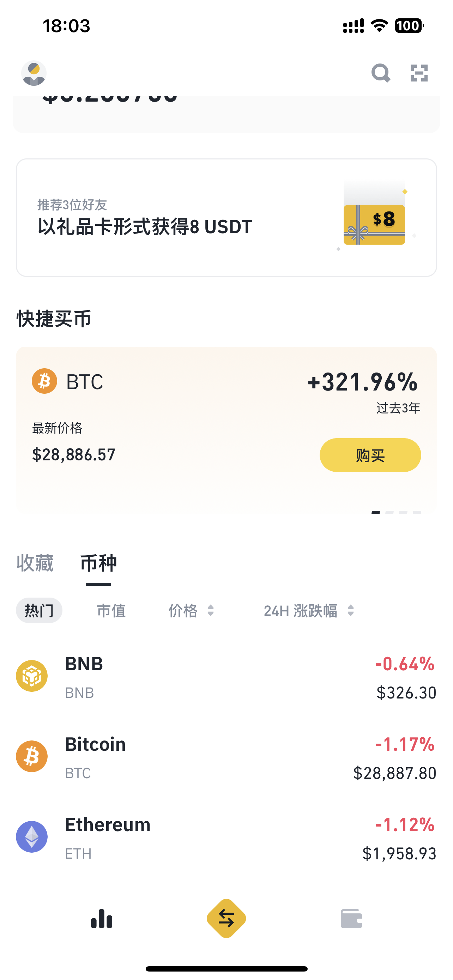The width and height of the screenshot is (453, 980).
Task: Tap the Ethereum coin icon
Action: coord(32,836)
